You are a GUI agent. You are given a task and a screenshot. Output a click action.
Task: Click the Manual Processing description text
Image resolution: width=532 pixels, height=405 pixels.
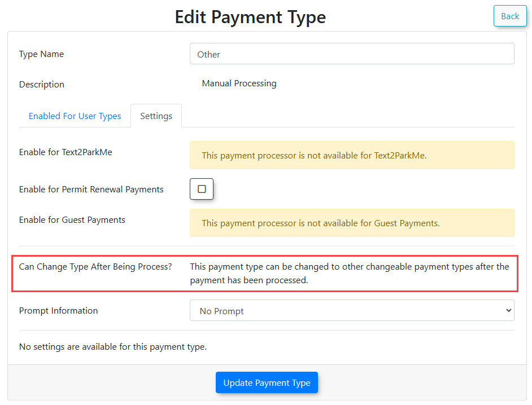coord(239,83)
